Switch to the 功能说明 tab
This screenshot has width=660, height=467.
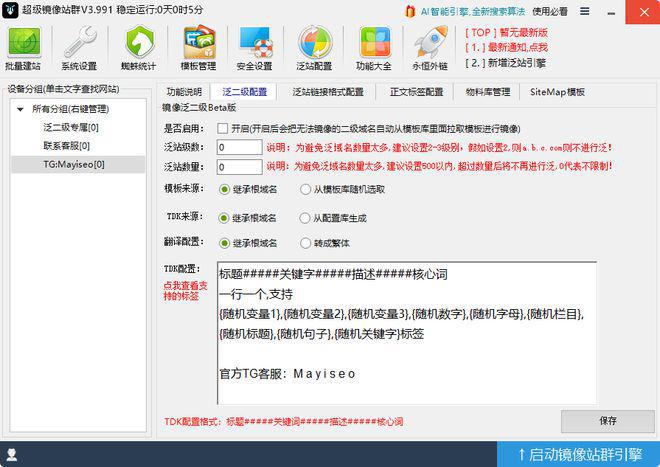pos(184,92)
